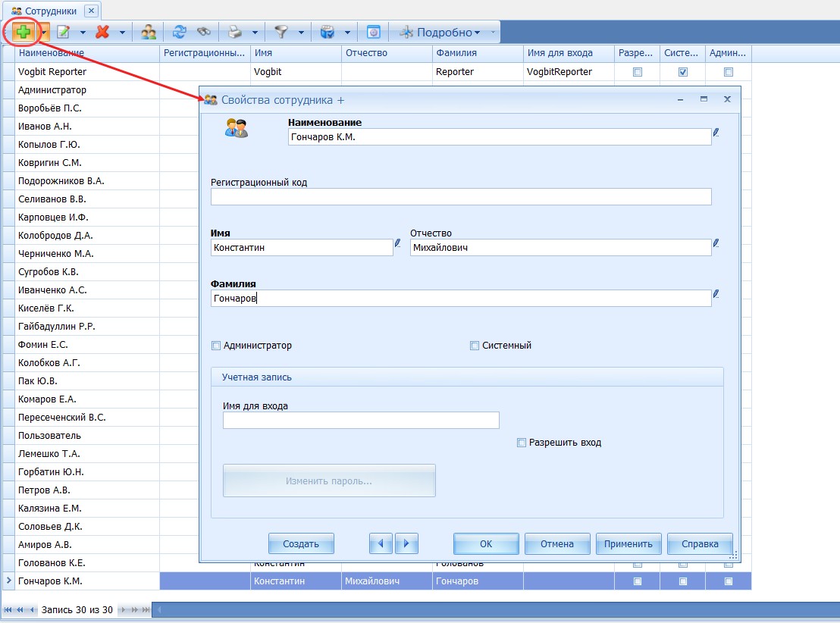Viewport: 840px width, 623px height.
Task: Click the Фамилия column header
Action: point(478,53)
